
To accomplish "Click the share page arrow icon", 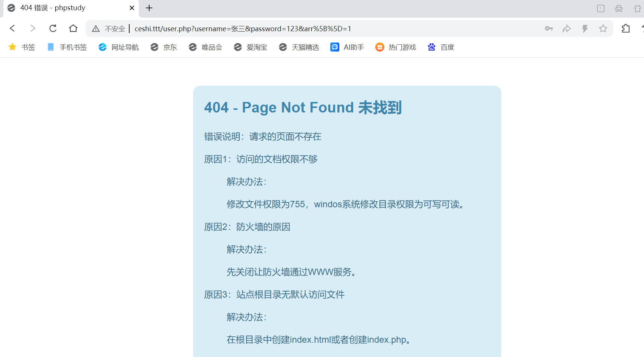I will point(567,29).
